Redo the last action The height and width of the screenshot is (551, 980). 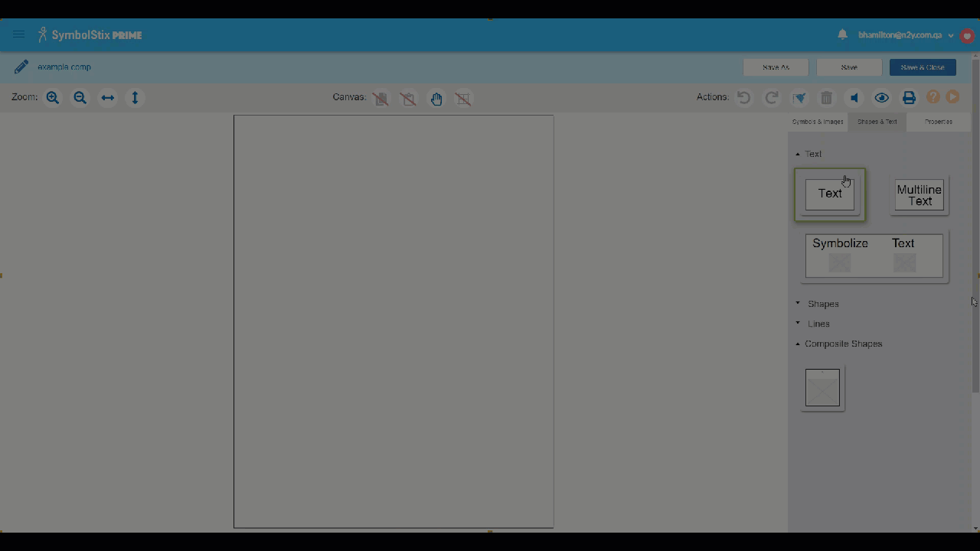pos(772,97)
